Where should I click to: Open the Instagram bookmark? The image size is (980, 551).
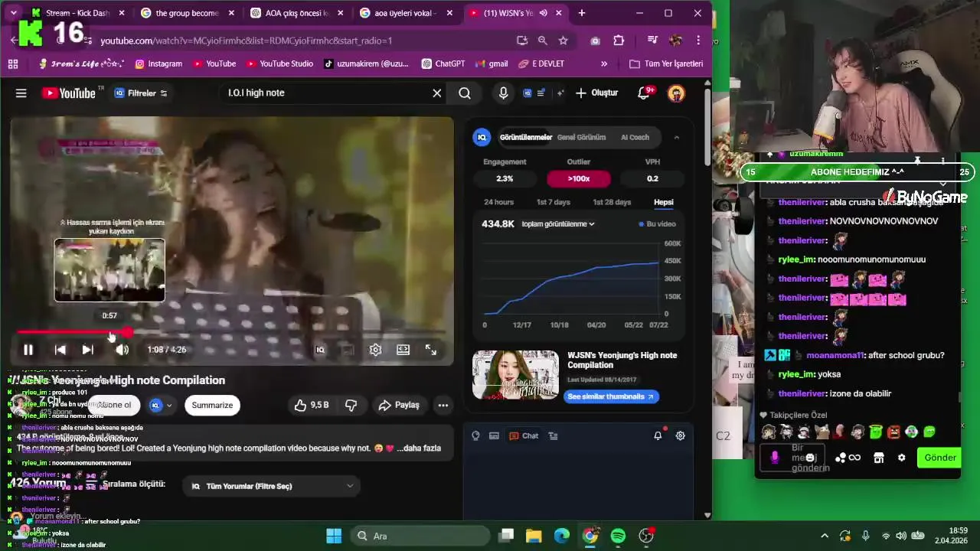[x=158, y=64]
